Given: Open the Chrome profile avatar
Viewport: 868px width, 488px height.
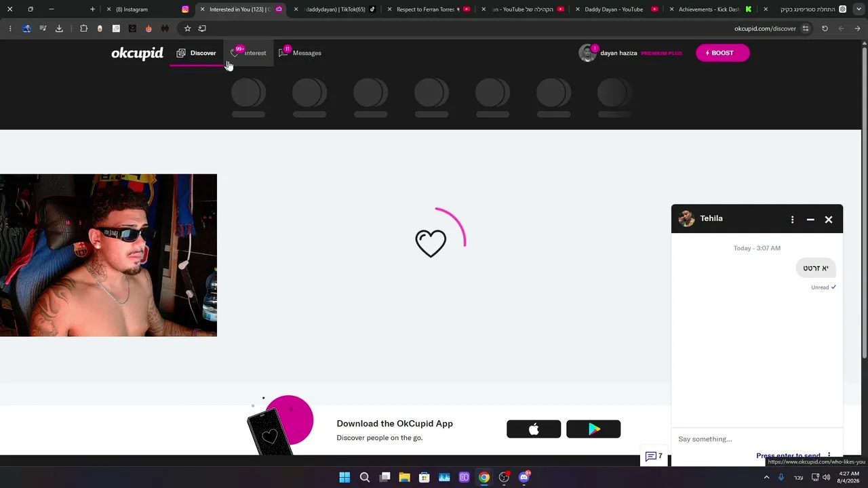Looking at the screenshot, I should (x=26, y=28).
